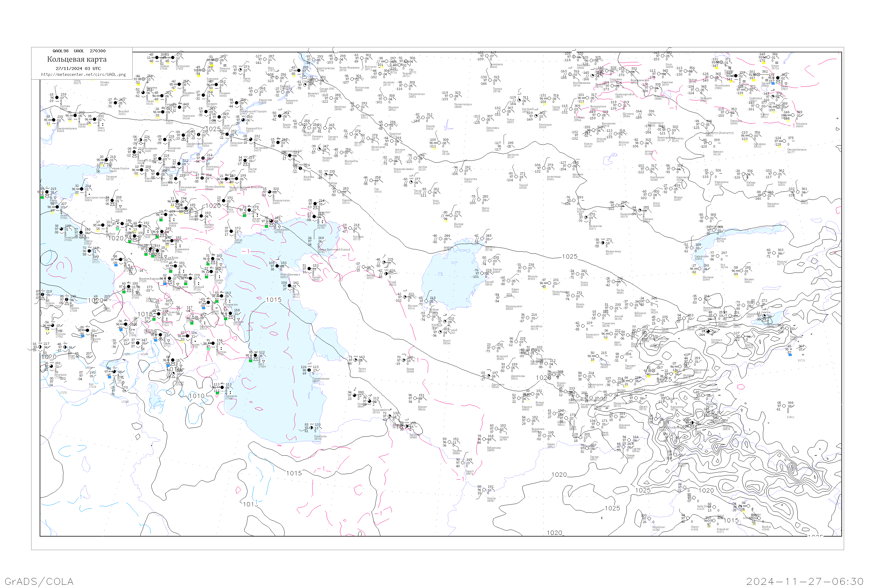Click the Валуйки filled station circle

[116, 103]
